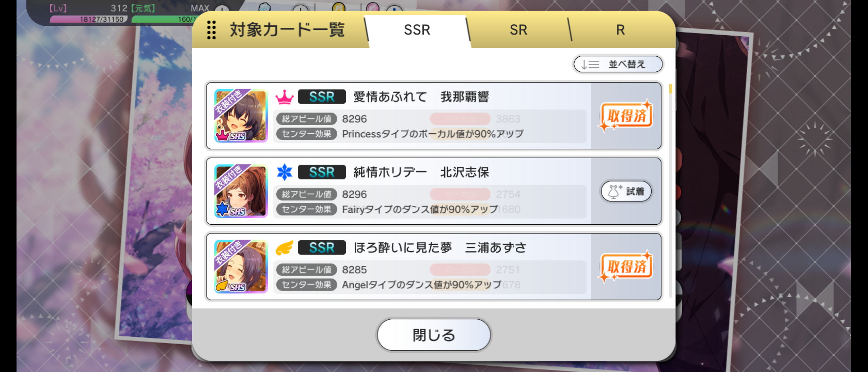The width and height of the screenshot is (868, 372).
Task: Click the 閉じる close button
Action: pyautogui.click(x=434, y=335)
